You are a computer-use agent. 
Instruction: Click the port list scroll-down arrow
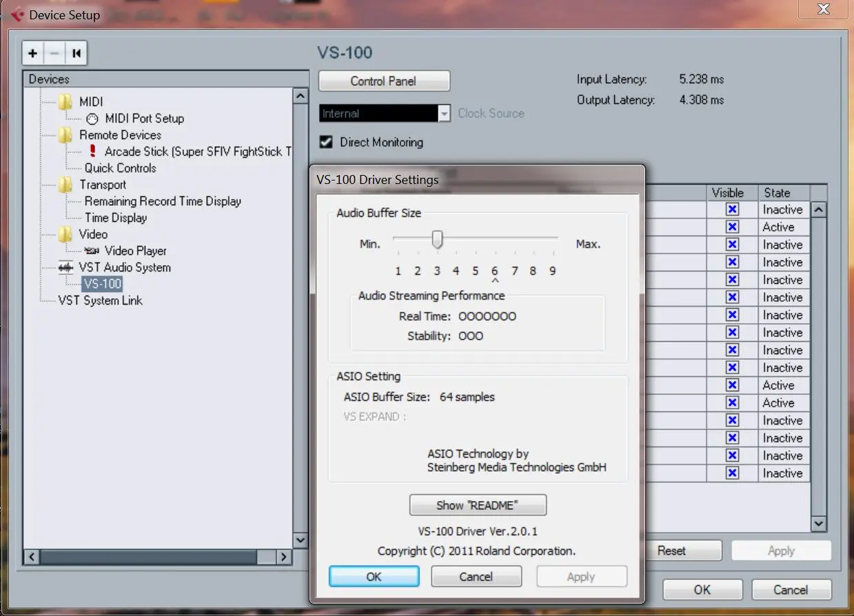click(x=819, y=524)
